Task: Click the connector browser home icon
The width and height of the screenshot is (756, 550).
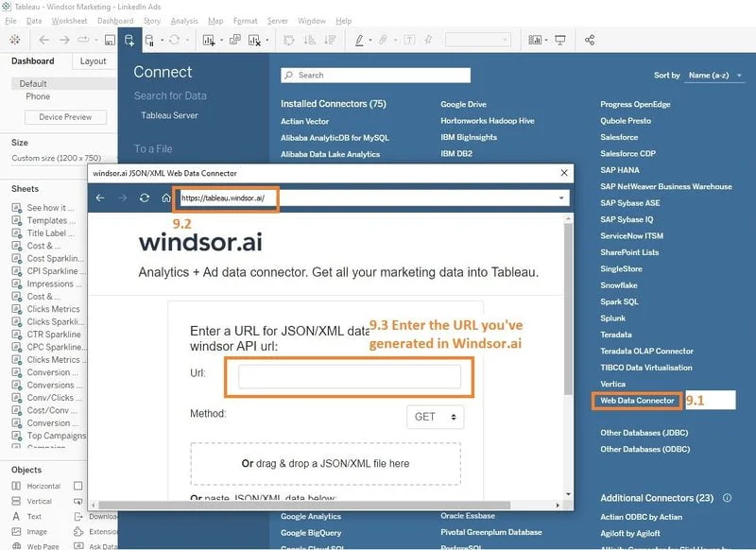Action: (166, 198)
